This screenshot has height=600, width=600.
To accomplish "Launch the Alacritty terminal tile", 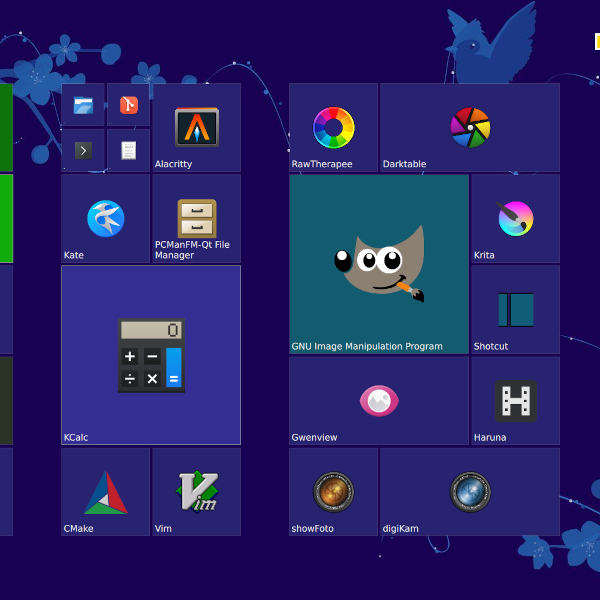I will point(196,128).
